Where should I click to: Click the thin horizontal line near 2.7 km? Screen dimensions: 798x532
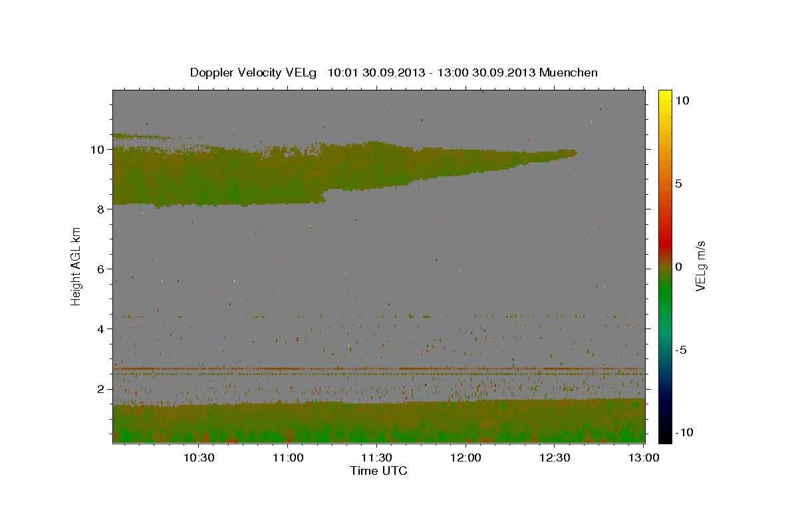(x=379, y=368)
